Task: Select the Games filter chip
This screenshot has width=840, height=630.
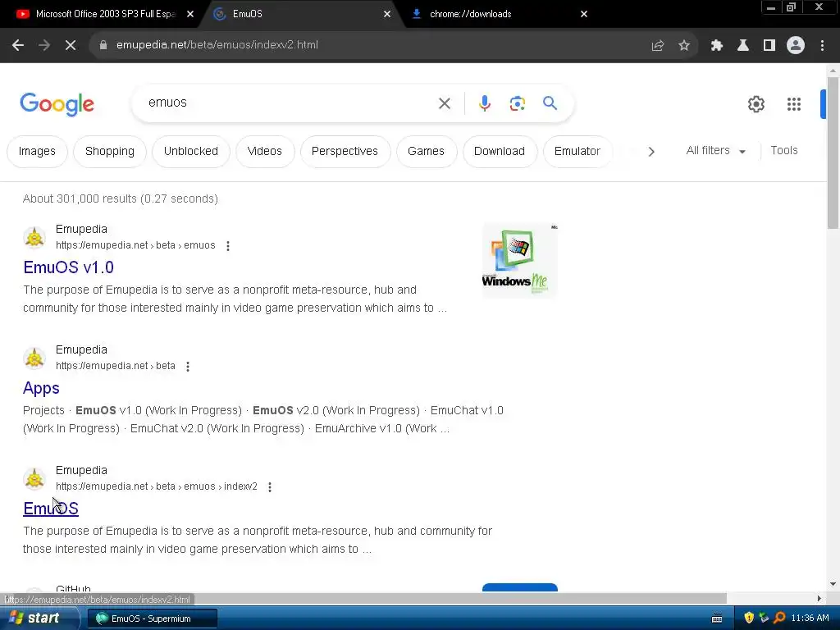Action: pyautogui.click(x=426, y=151)
